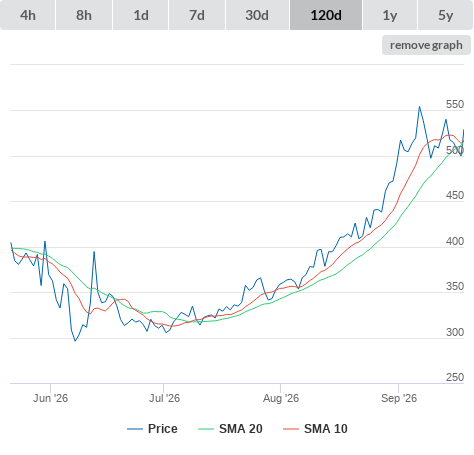This screenshot has height=455, width=474.
Task: Choose the 1d time range tab
Action: (x=141, y=15)
